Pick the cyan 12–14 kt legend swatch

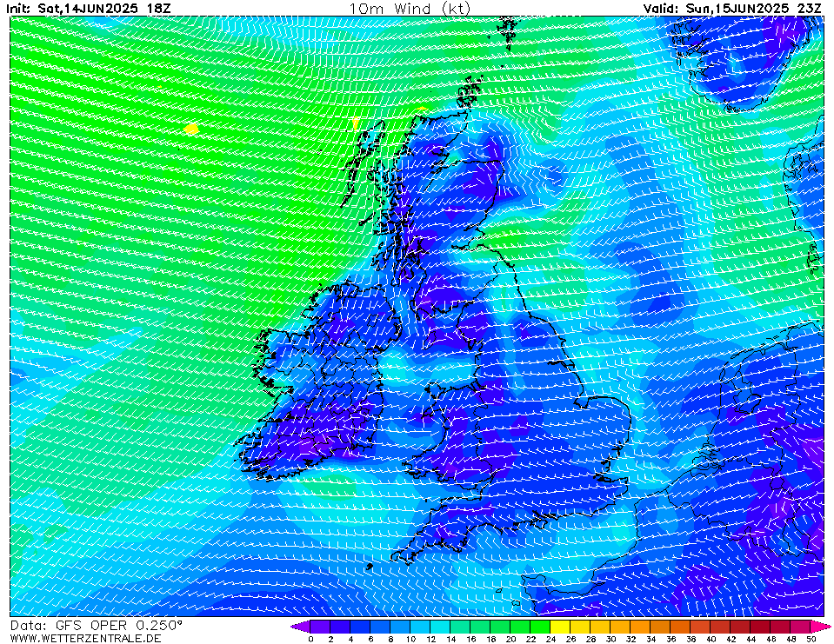pyautogui.click(x=440, y=627)
